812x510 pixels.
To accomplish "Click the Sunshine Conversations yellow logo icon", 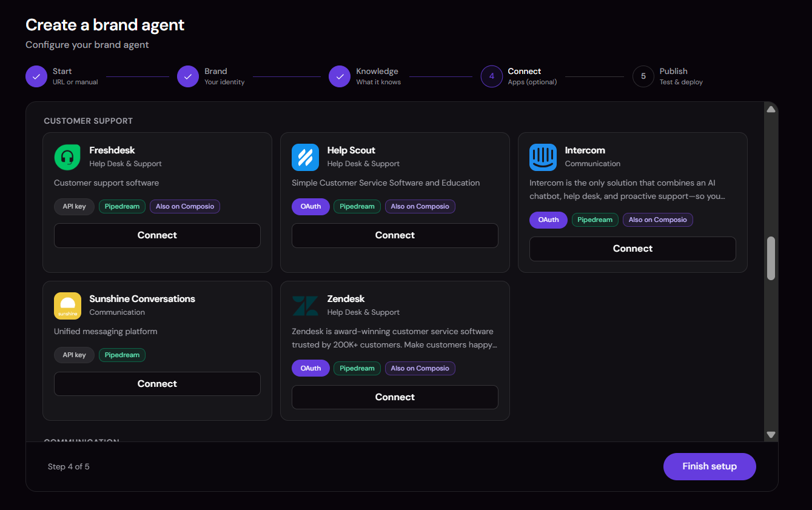I will coord(67,306).
